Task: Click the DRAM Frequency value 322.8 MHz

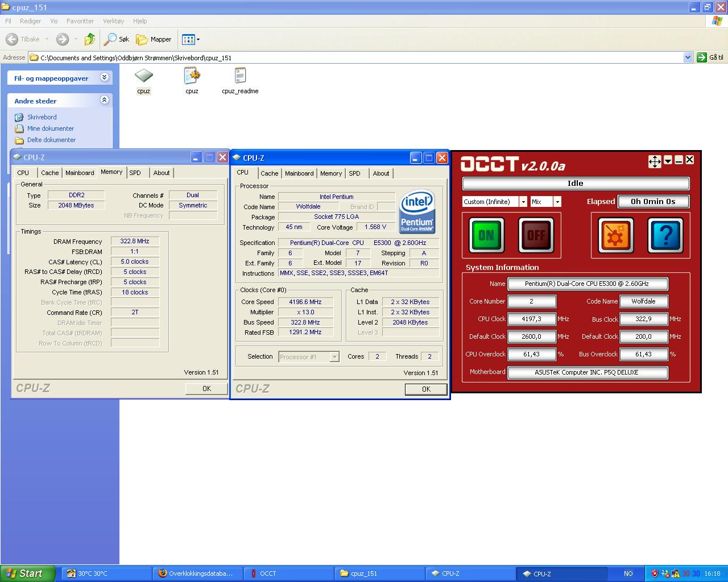Action: 135,241
